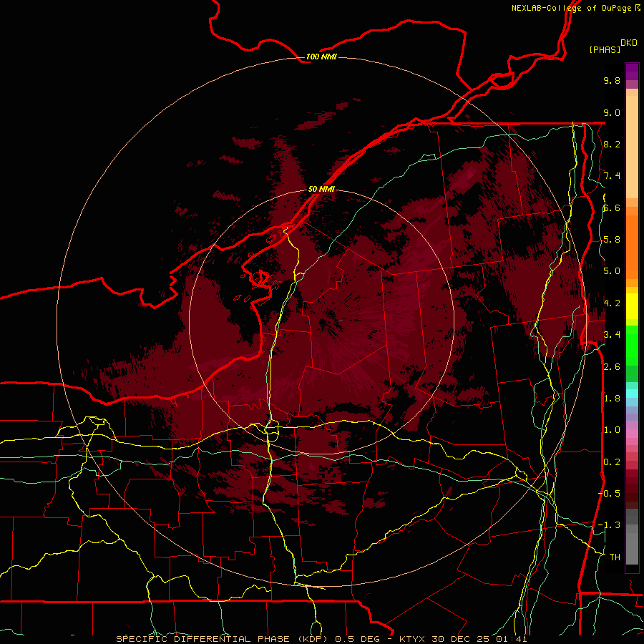Click the 0.2 legend value
This screenshot has height=644, width=644.
(x=612, y=462)
